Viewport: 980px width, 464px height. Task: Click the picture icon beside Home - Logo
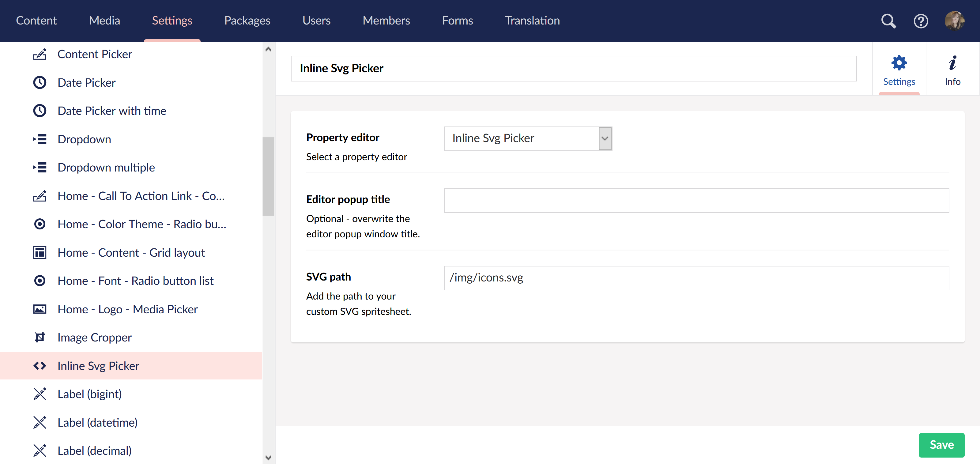tap(40, 309)
